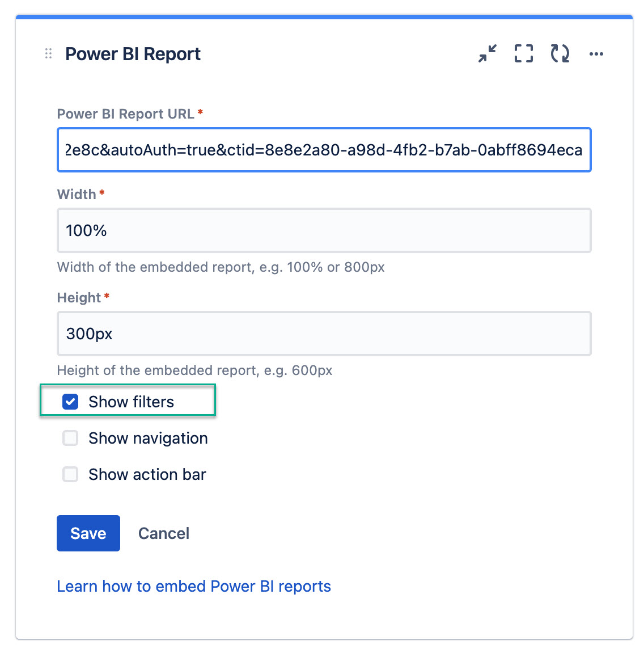This screenshot has width=644, height=649.
Task: Click the 'Height' field label
Action: 79,297
